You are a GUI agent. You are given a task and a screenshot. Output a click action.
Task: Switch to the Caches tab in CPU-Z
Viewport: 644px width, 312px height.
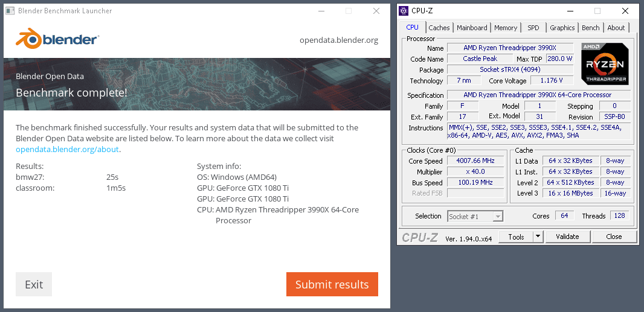439,28
